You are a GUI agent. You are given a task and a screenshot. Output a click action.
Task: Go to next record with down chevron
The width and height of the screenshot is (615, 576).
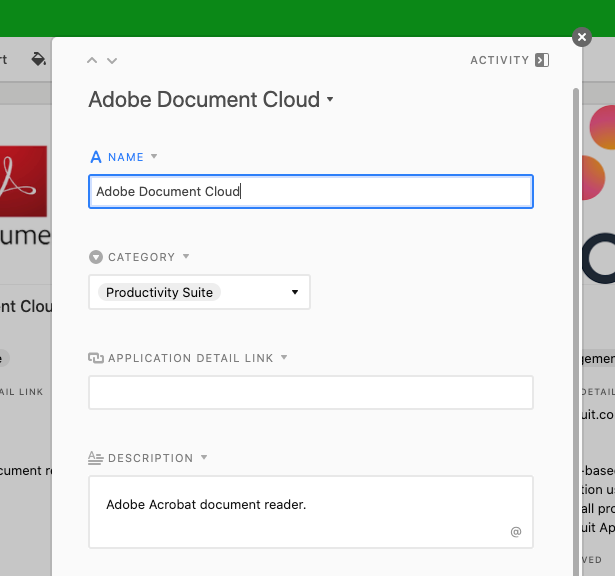tap(112, 60)
